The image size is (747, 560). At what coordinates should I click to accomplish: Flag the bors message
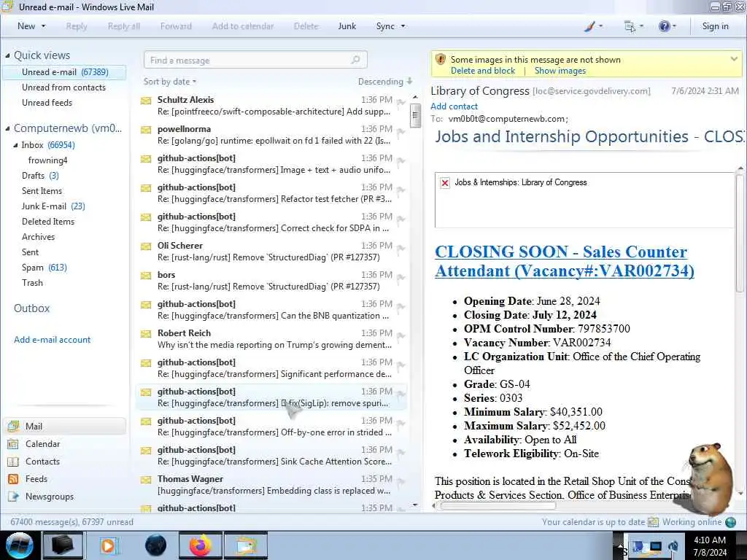pos(400,277)
